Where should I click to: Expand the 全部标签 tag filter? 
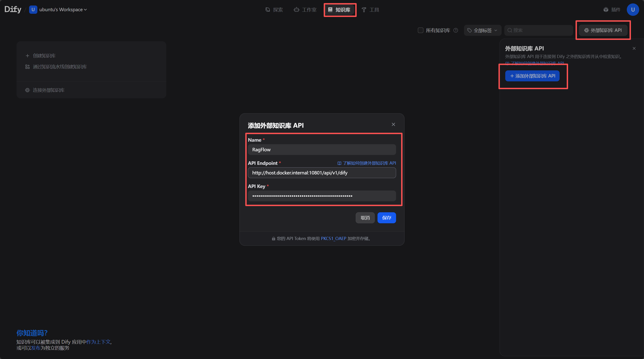(483, 30)
